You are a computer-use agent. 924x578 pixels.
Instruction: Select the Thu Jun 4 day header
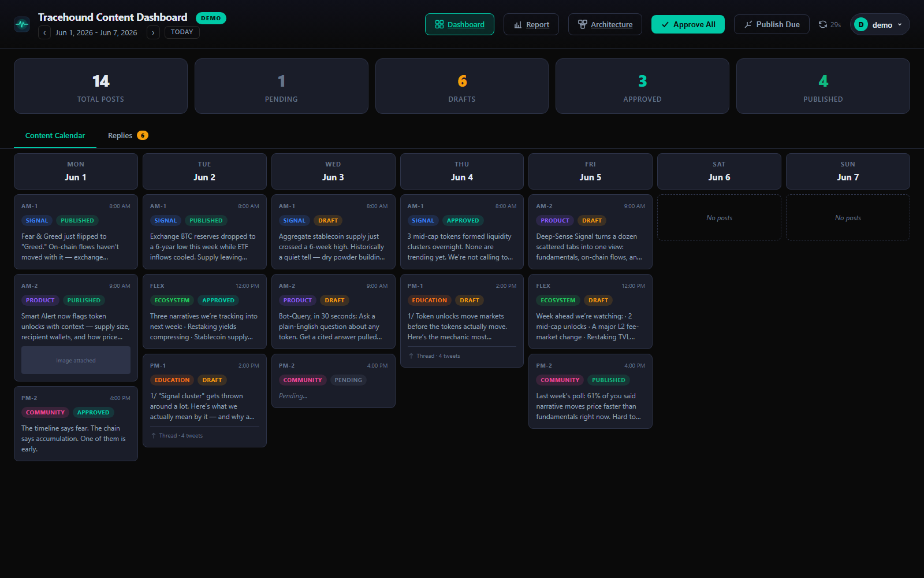(462, 171)
